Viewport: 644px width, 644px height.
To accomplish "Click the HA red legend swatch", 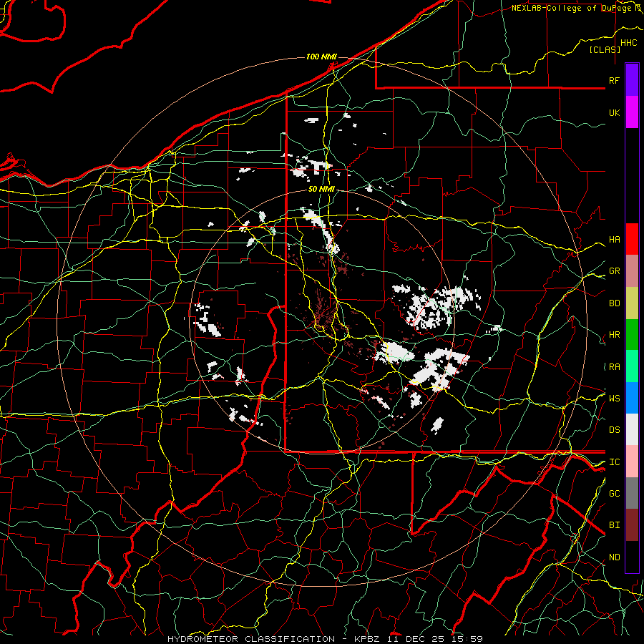I will (632, 239).
